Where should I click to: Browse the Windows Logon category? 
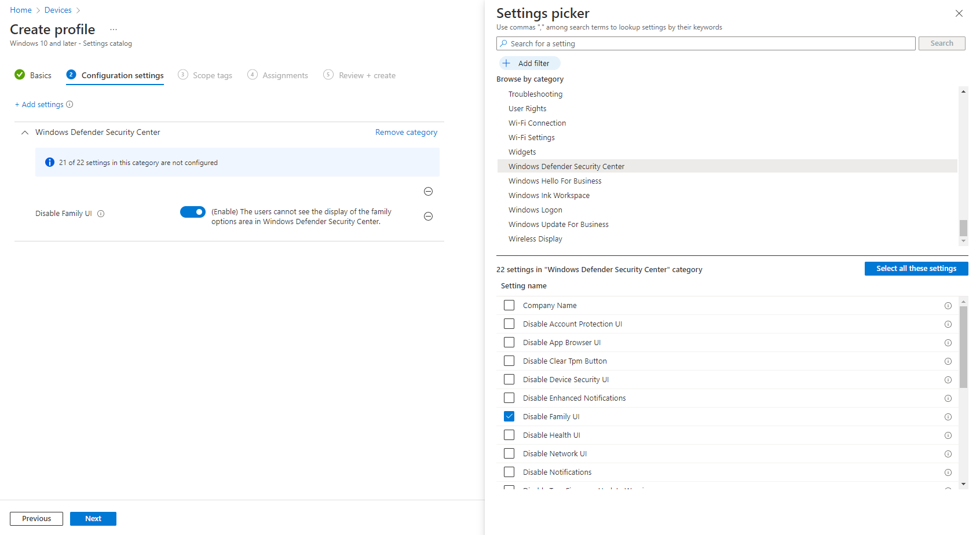(x=535, y=210)
